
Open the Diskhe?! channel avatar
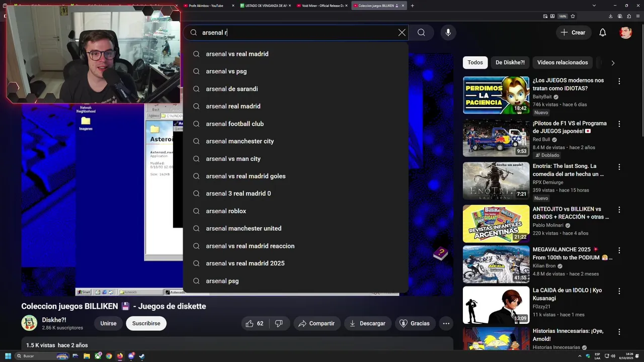(29, 323)
